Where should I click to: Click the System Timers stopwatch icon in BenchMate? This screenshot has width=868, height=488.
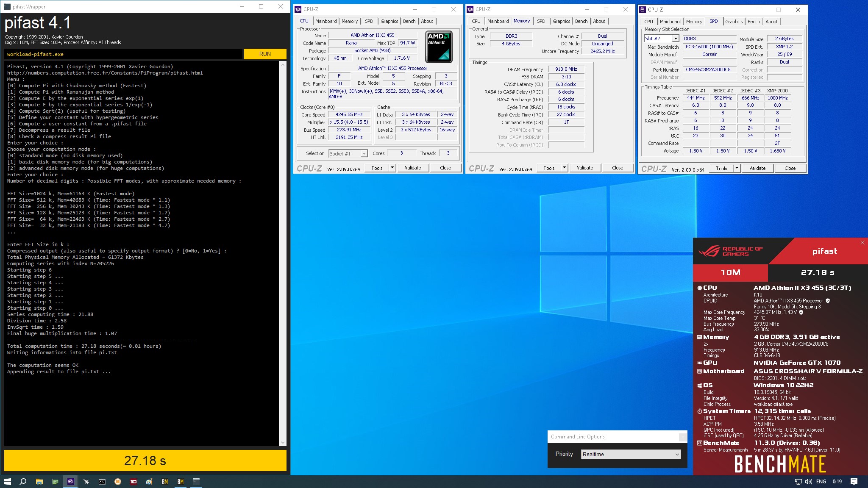(x=699, y=411)
